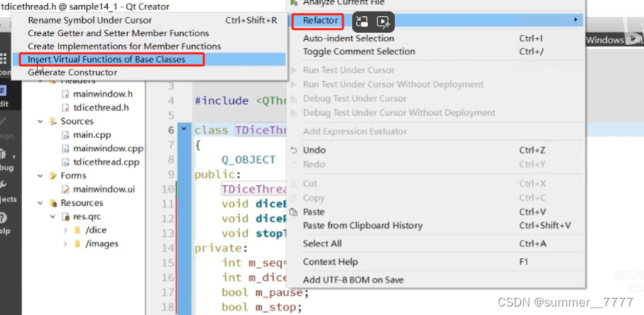Open the Refactor submenu entry
This screenshot has width=644, height=315.
tap(437, 20)
